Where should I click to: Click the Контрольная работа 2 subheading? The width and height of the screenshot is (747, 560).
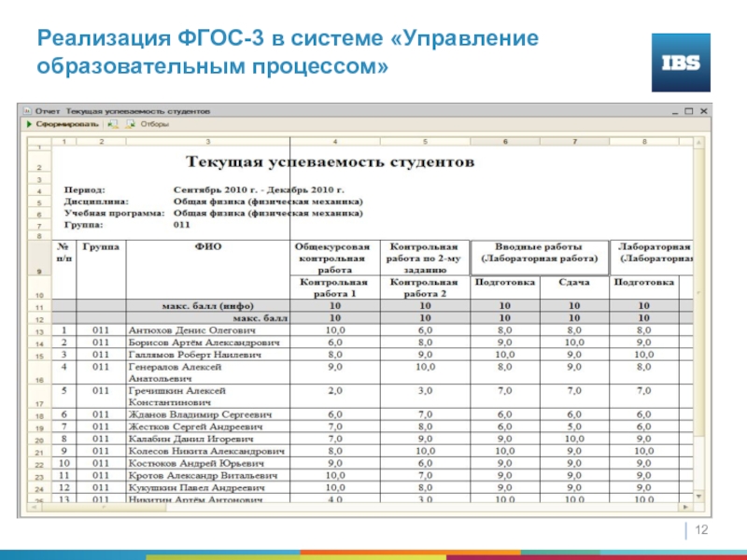click(425, 287)
